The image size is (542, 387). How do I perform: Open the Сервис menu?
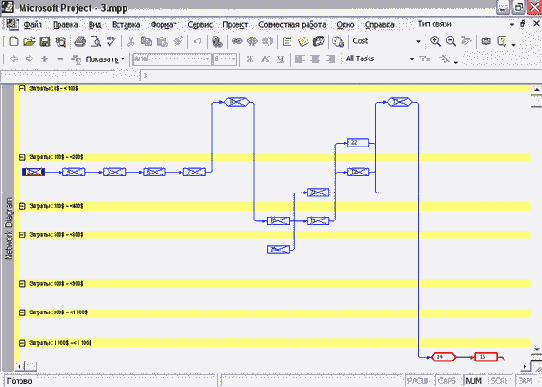pos(200,25)
